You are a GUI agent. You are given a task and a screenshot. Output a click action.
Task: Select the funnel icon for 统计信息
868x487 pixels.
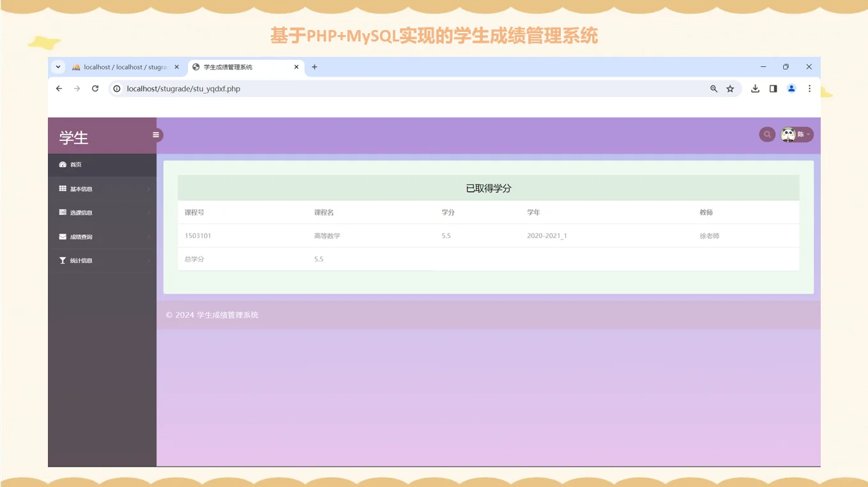62,260
